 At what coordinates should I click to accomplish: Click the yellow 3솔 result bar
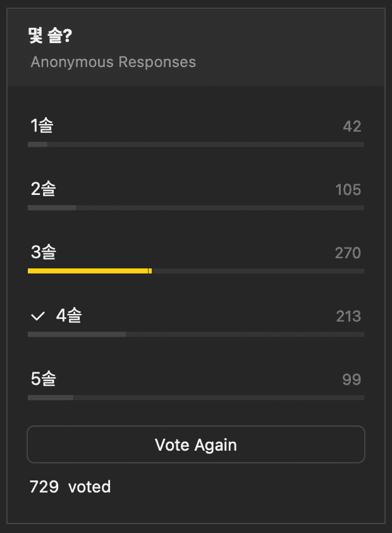tap(89, 271)
